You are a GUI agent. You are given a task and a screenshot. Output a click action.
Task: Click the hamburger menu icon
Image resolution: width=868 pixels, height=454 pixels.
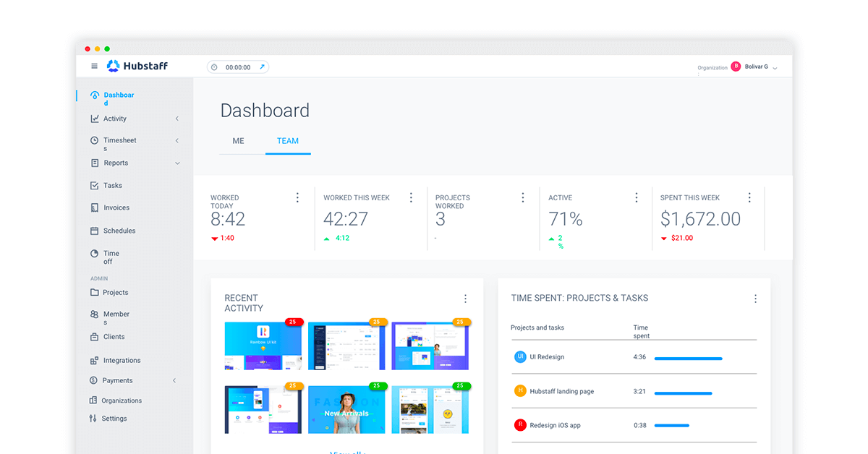pos(94,67)
